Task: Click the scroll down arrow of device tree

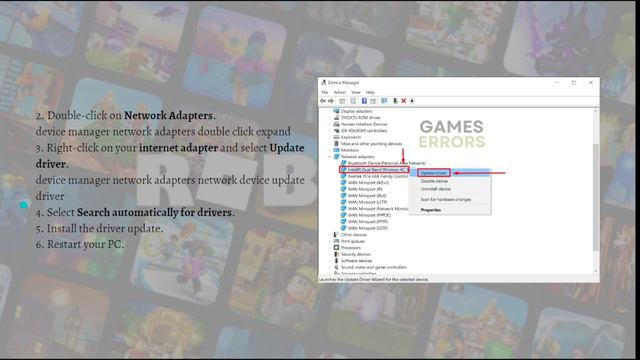Action: [596, 271]
